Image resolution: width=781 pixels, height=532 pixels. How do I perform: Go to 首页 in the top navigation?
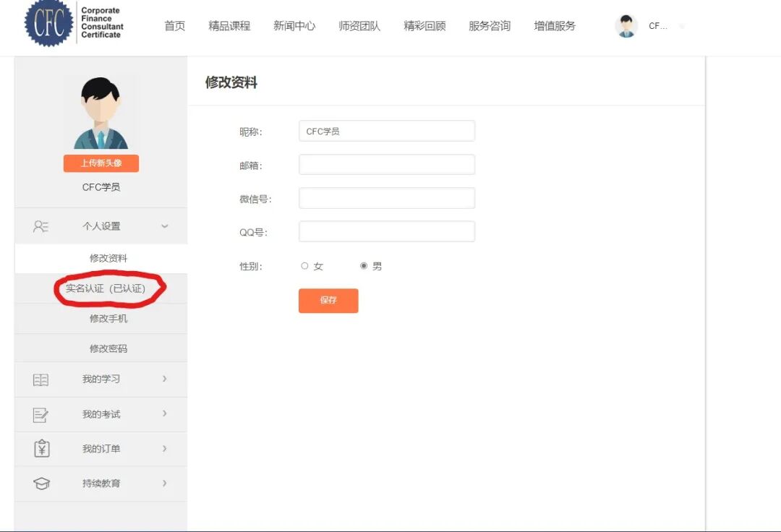click(x=175, y=26)
